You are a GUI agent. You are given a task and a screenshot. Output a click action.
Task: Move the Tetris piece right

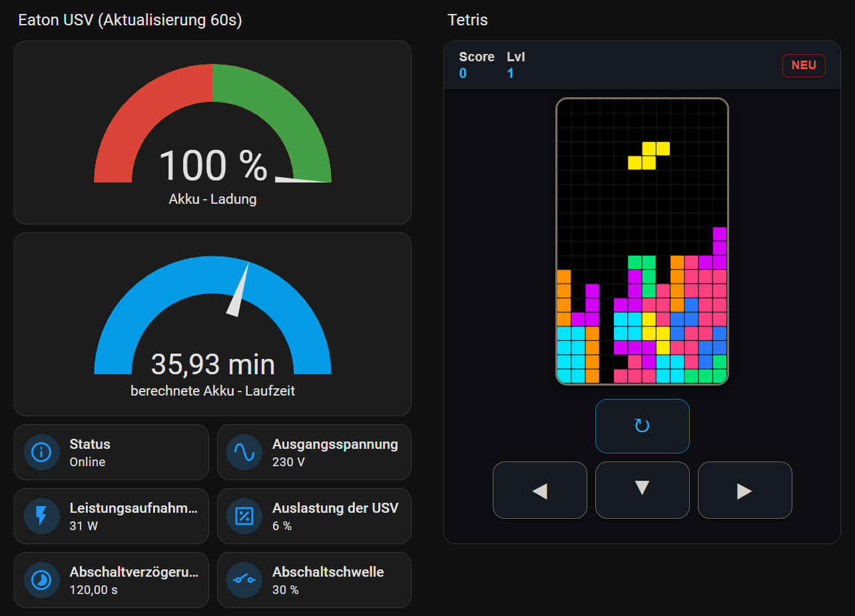coord(744,491)
